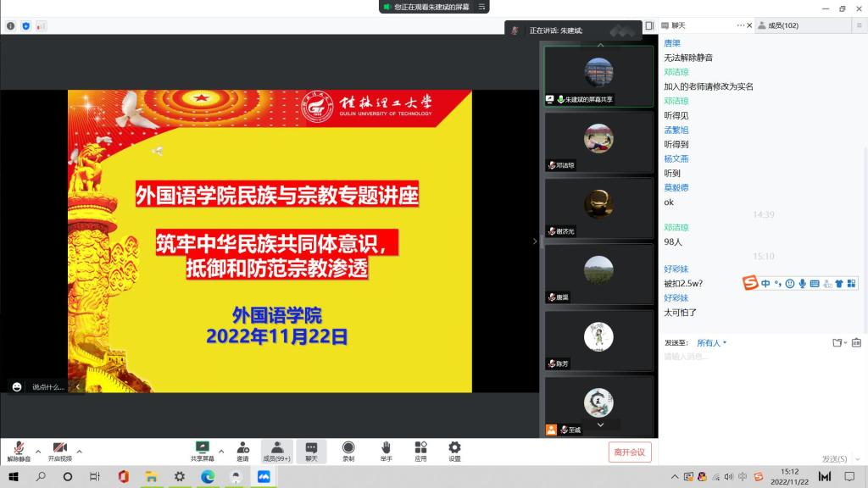Open the 发送至 所有人 recipient dropdown

pyautogui.click(x=711, y=343)
